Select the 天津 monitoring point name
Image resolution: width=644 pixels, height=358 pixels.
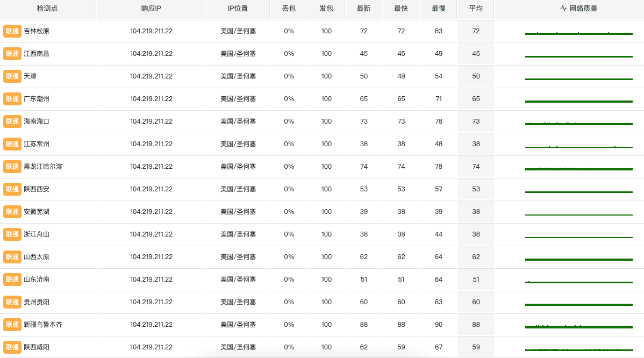[x=30, y=76]
